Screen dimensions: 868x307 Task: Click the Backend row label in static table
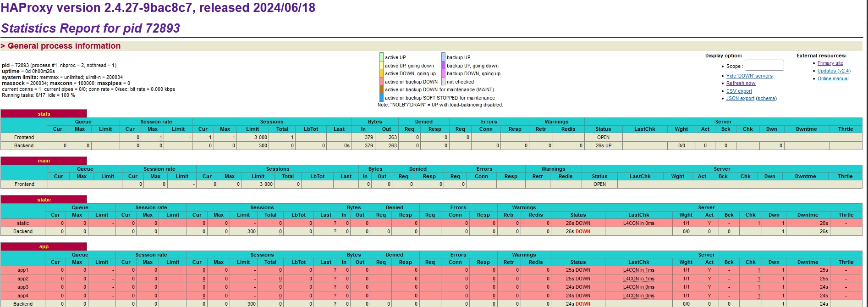click(x=23, y=231)
